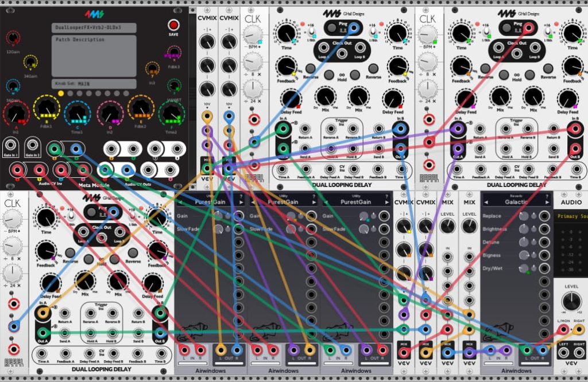
Task: Toggle Reverse B on bottom Dual Looping Delay
Action: point(133,253)
